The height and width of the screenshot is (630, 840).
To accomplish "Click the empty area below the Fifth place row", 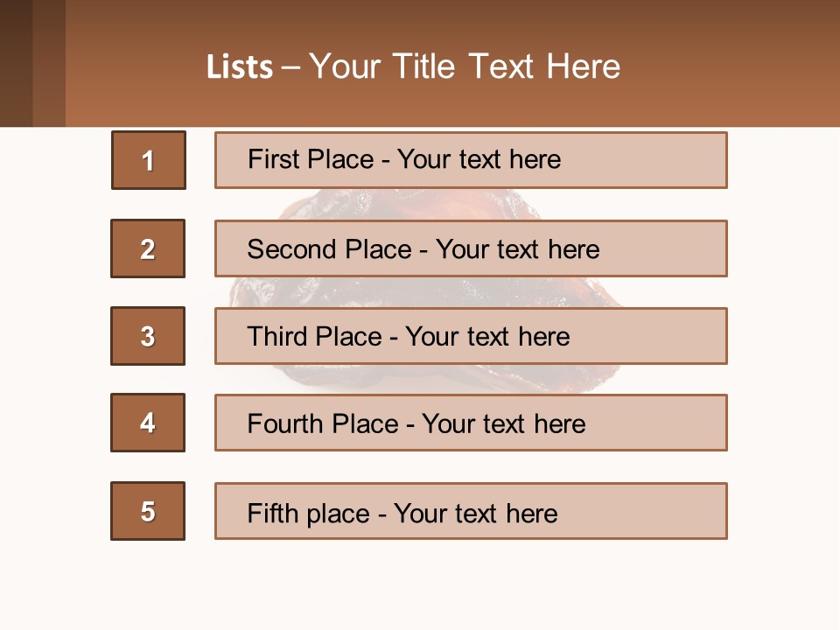I will click(420, 582).
